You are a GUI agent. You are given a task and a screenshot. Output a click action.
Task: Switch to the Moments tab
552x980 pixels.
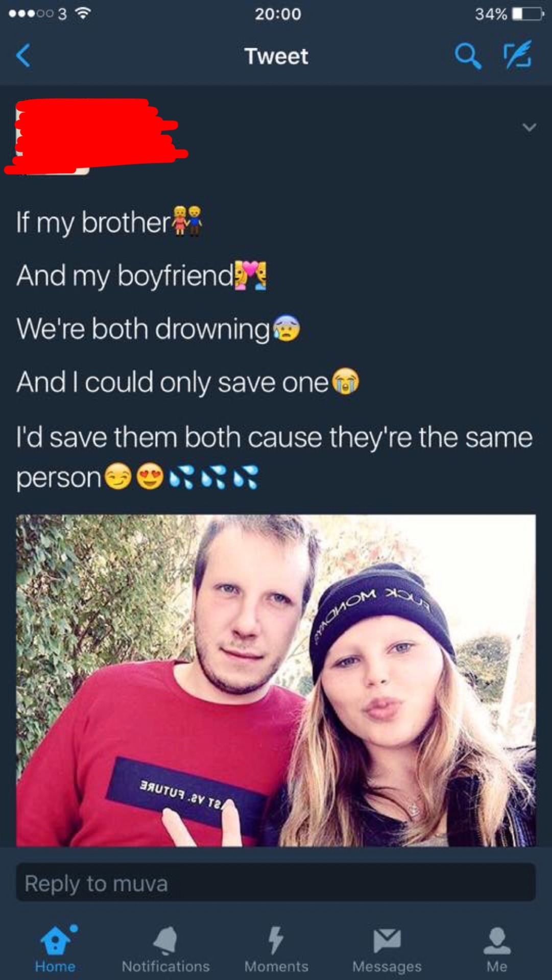click(x=276, y=949)
